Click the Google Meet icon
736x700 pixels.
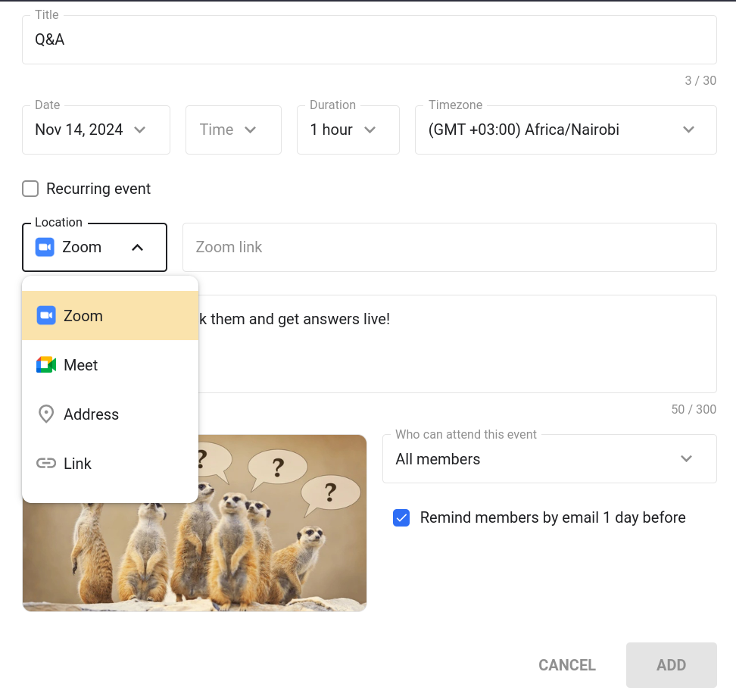(46, 365)
